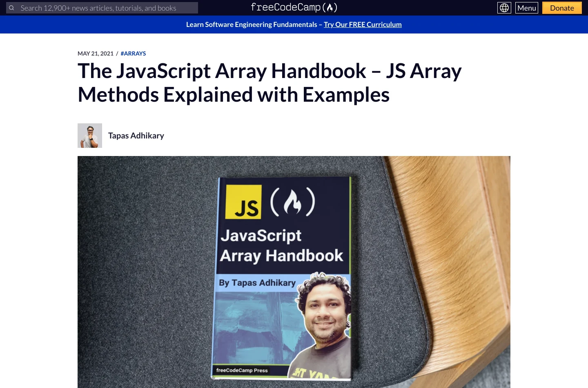The width and height of the screenshot is (588, 388).
Task: Click the Donate button
Action: 562,8
